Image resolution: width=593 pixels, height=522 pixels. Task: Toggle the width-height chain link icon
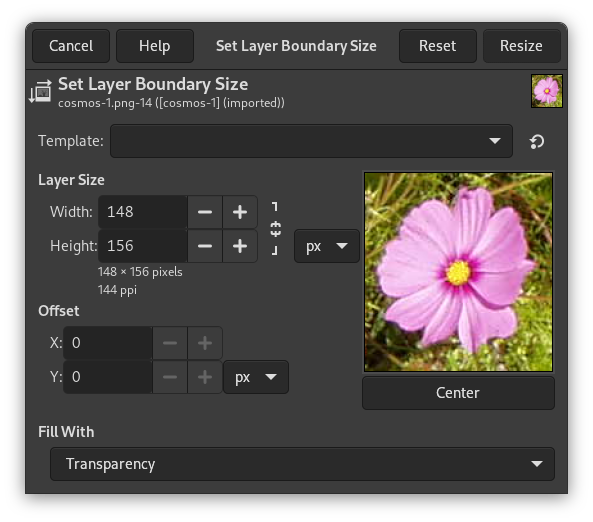[x=276, y=229]
